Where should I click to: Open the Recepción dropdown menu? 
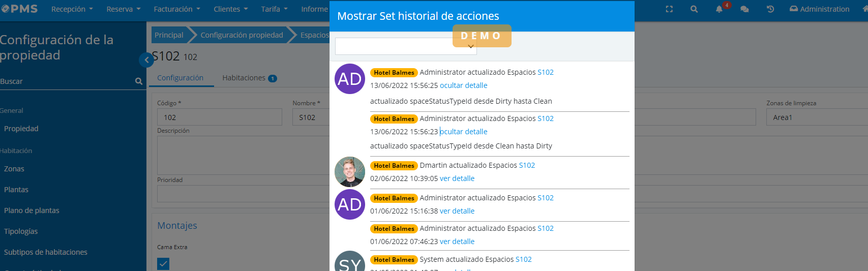coord(72,9)
